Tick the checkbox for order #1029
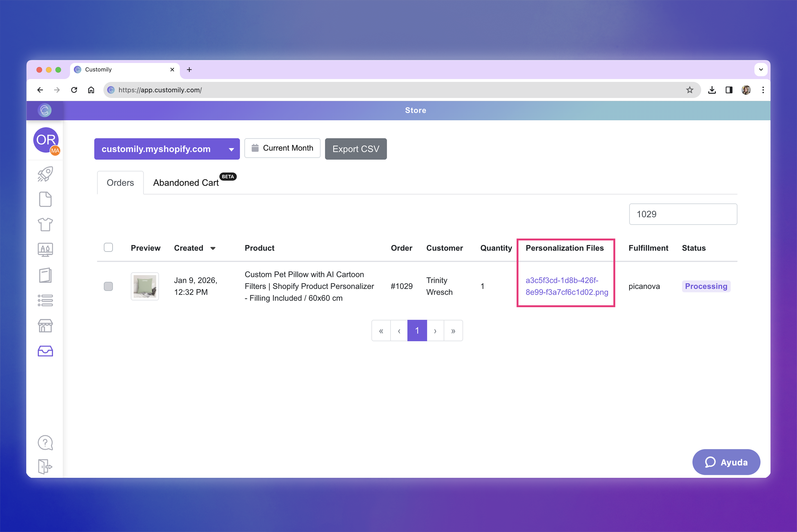The height and width of the screenshot is (532, 797). (x=108, y=286)
